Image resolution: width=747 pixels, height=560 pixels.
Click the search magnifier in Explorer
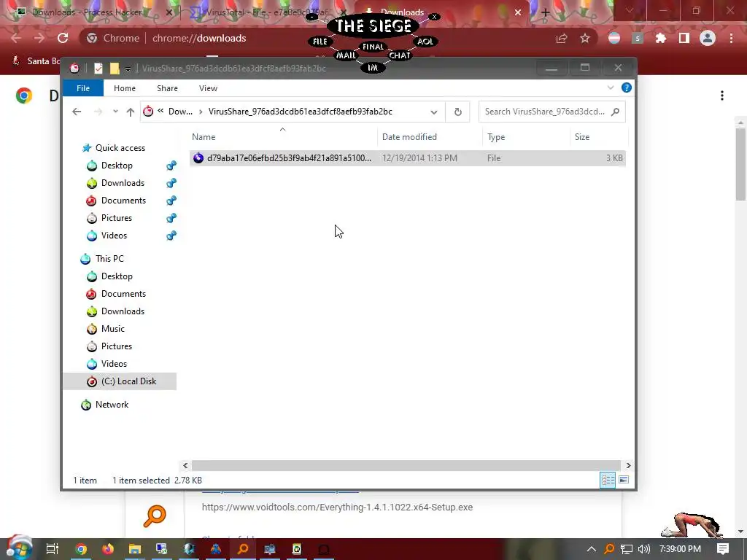[615, 112]
